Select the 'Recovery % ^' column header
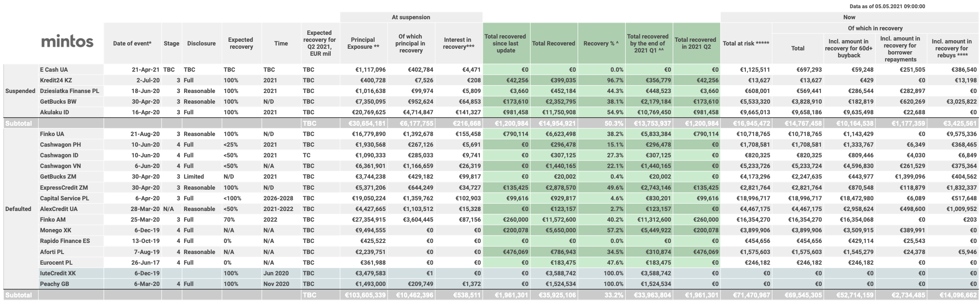Viewport: 980px width, 304px height. tap(601, 43)
